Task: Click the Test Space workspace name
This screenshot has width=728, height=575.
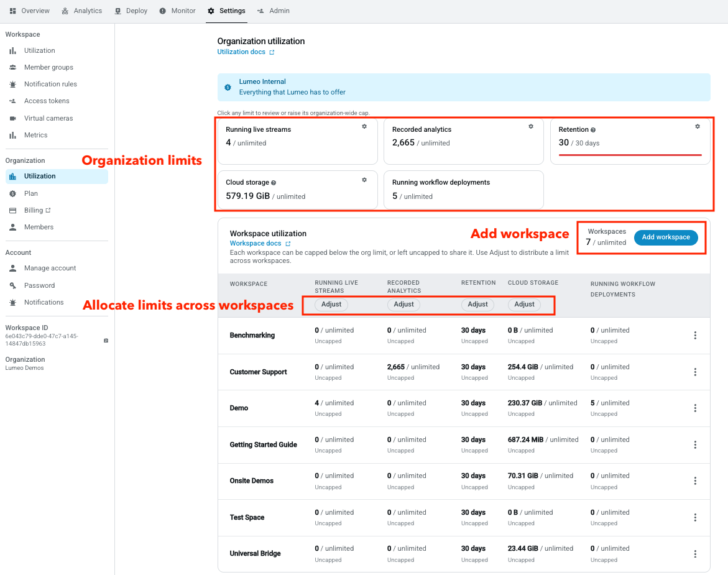Action: click(x=247, y=517)
